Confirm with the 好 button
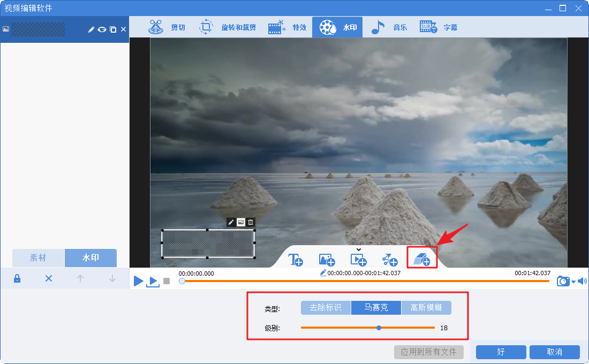This screenshot has height=364, width=589. (x=501, y=352)
